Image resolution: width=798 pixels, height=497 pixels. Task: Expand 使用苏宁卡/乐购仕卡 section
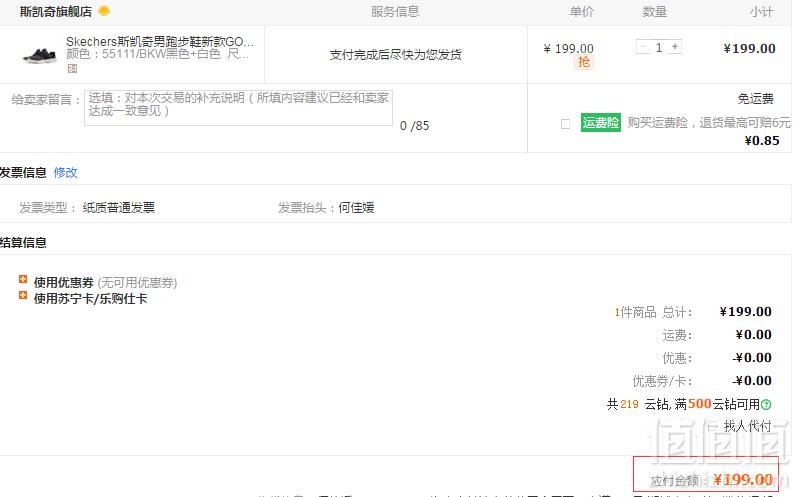click(x=23, y=295)
